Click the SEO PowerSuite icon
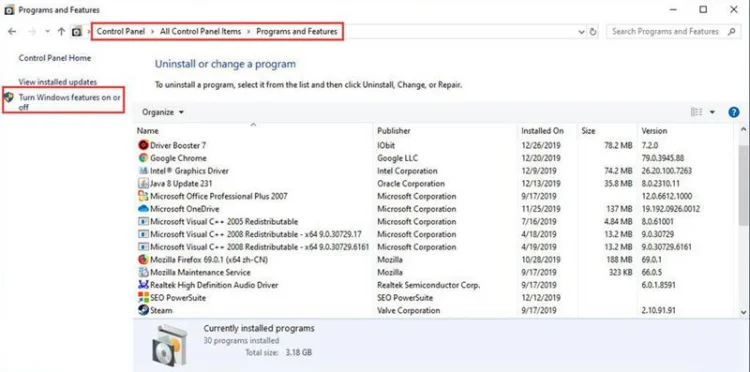Screen dimensions: 750x372 click(143, 297)
